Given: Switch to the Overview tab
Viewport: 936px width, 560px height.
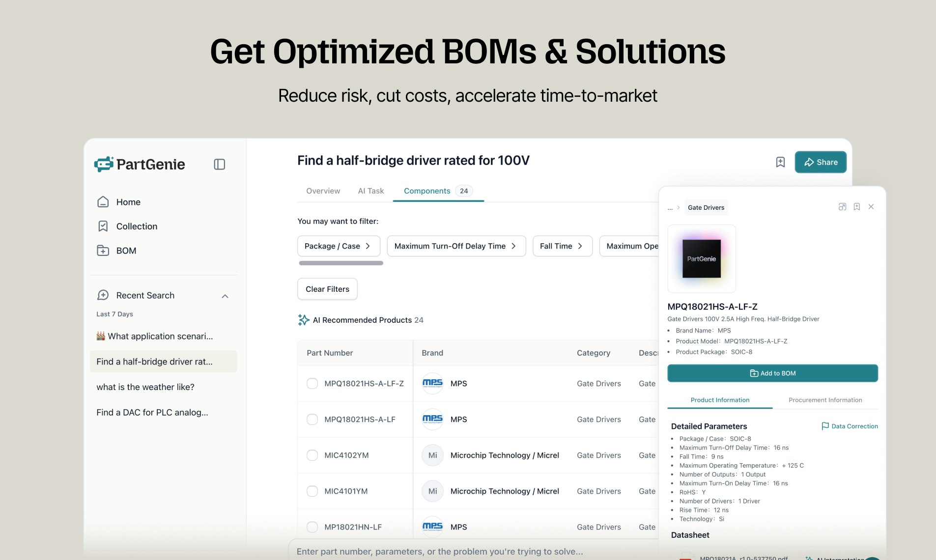Looking at the screenshot, I should click(x=323, y=191).
